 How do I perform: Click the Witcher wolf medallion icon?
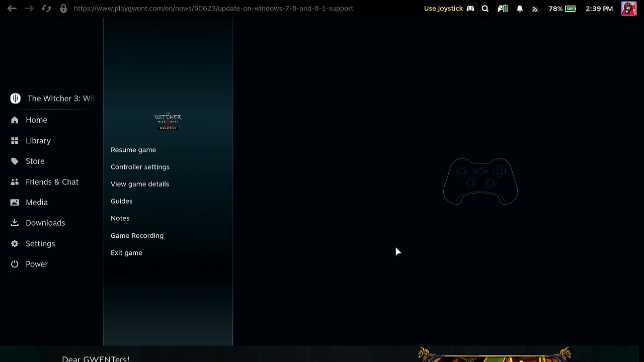(x=15, y=99)
